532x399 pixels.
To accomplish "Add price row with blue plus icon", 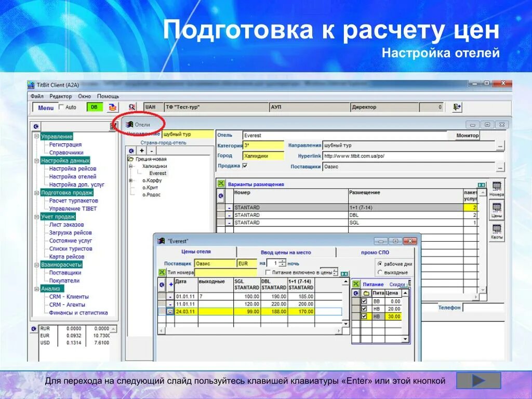I will click(x=170, y=285).
